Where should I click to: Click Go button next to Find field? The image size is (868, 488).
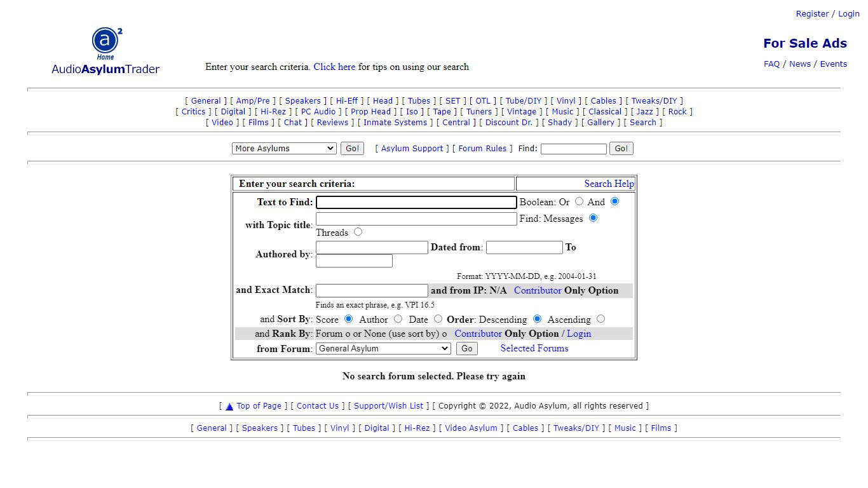click(x=621, y=148)
